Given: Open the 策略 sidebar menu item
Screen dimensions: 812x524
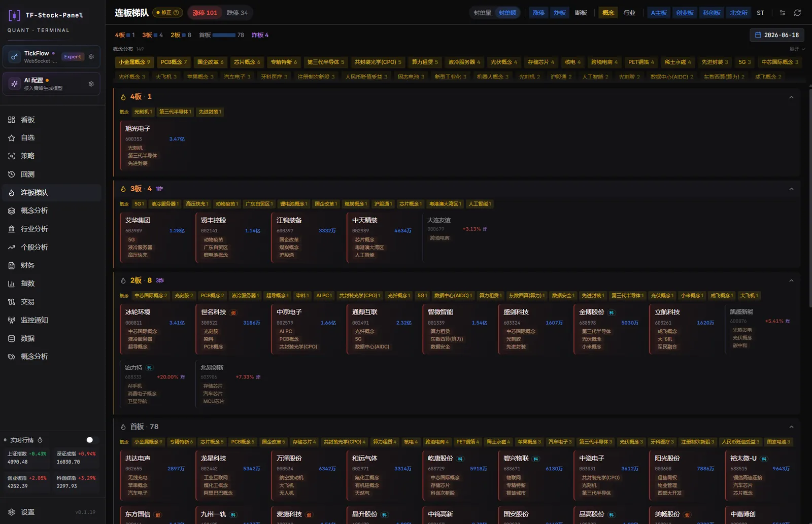Looking at the screenshot, I should coord(51,156).
